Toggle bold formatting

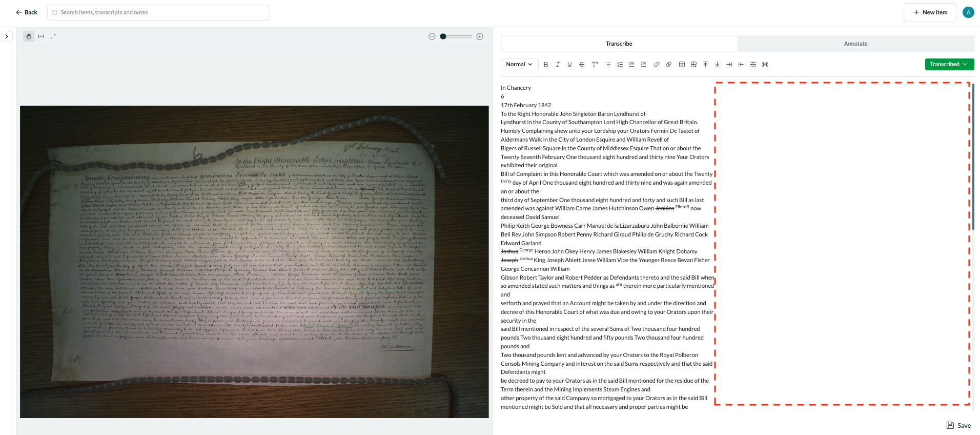[546, 64]
